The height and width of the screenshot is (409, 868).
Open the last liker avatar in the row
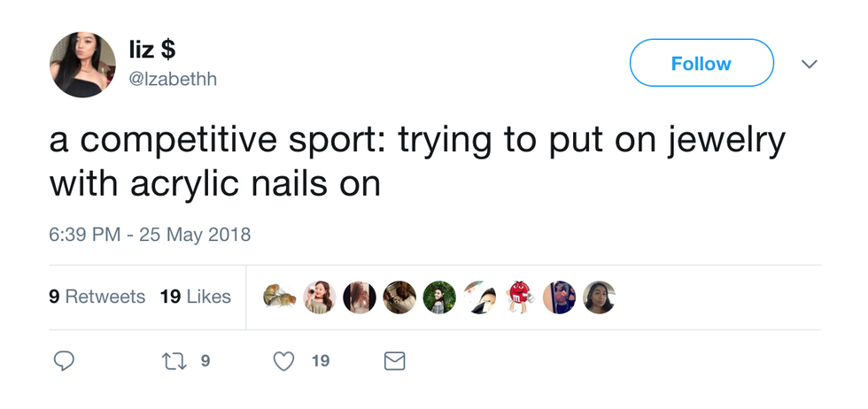click(599, 297)
